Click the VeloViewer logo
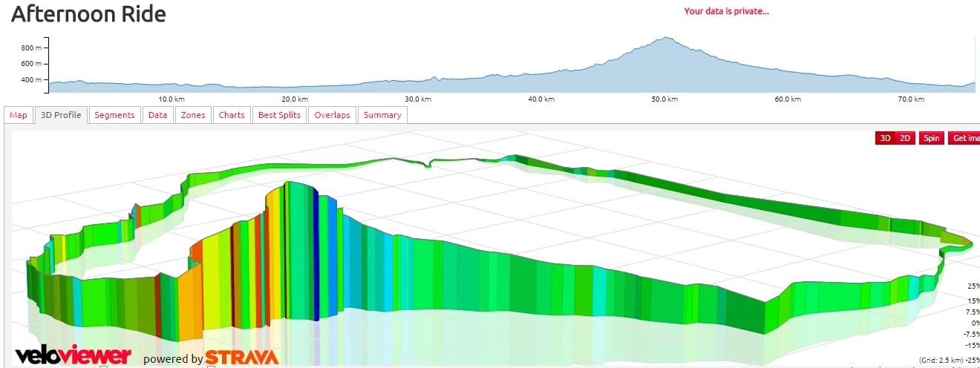This screenshot has width=980, height=368. (x=73, y=356)
